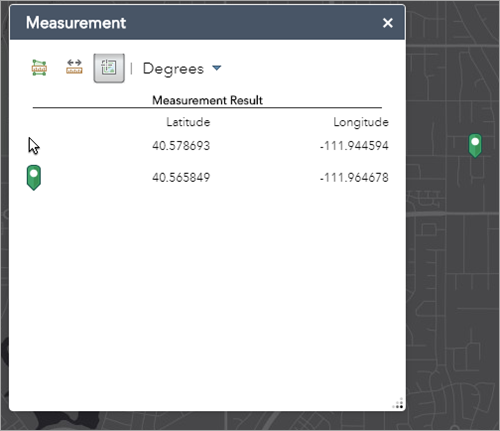Grab the panel resize handle

click(398, 403)
